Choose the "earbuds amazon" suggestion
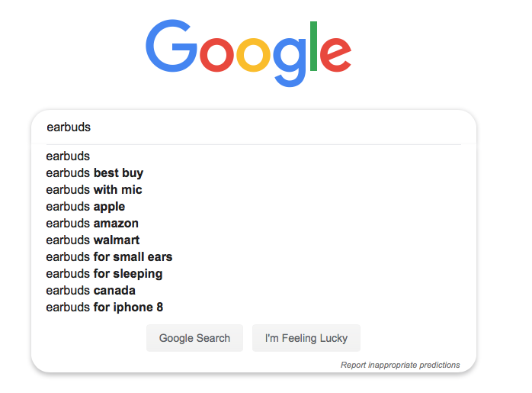This screenshot has height=393, width=532. [x=92, y=224]
